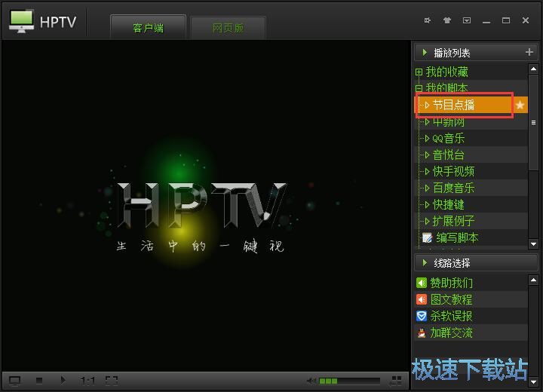This screenshot has height=392, width=543.
Task: Click the 编写脚本 notepad icon
Action: 427,238
